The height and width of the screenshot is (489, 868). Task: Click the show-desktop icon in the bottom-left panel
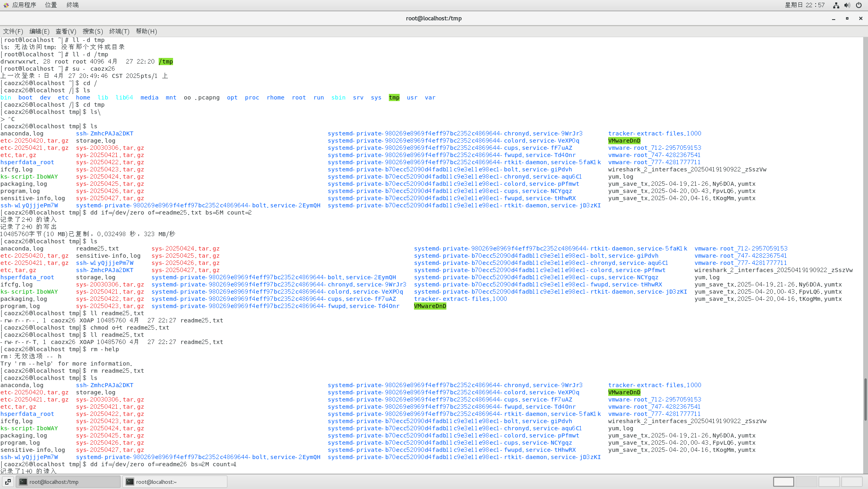[x=8, y=482]
